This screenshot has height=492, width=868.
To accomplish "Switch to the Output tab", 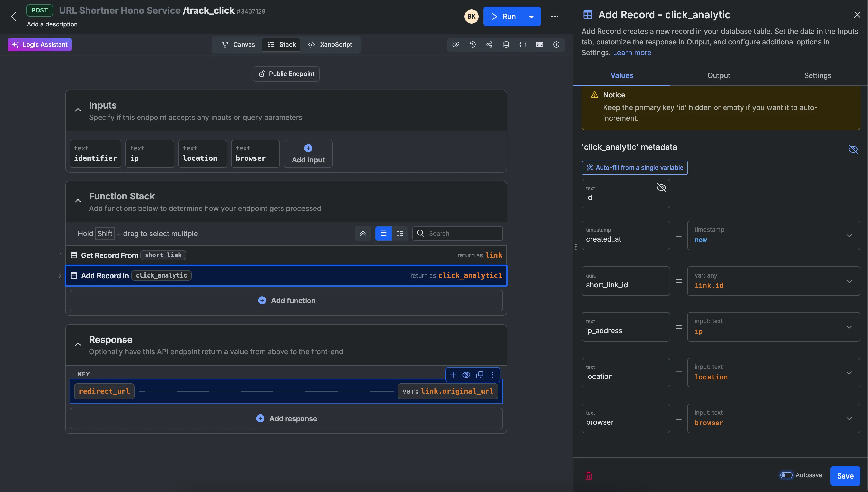I will click(x=718, y=76).
